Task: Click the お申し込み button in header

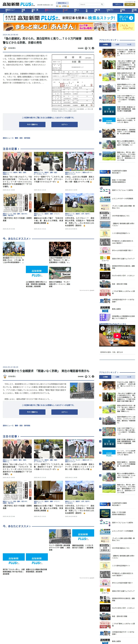Action: click(x=130, y=5)
